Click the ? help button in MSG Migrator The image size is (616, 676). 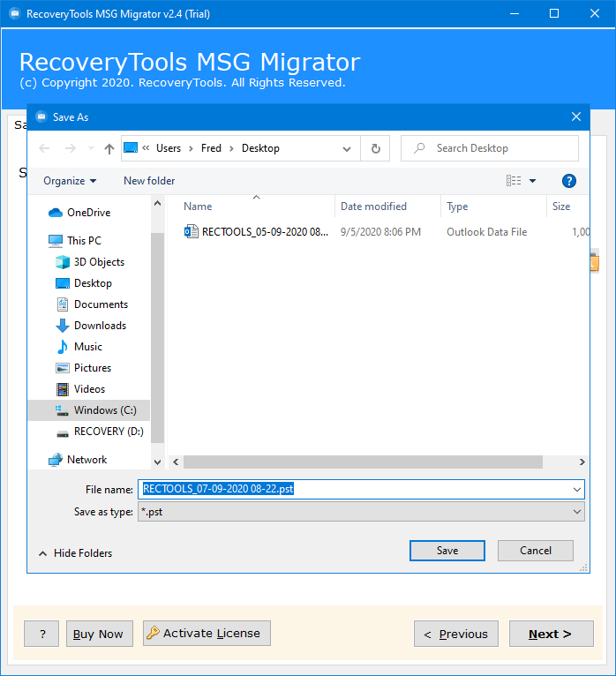41,634
